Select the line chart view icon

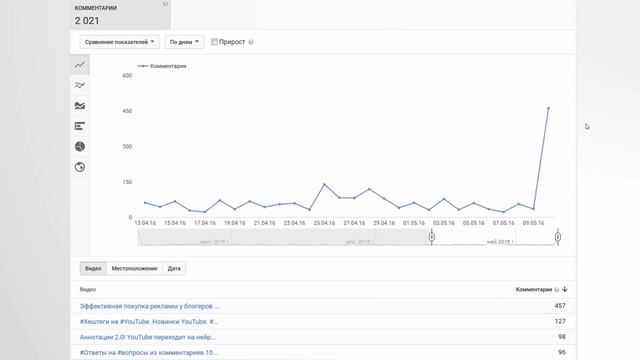(x=80, y=64)
